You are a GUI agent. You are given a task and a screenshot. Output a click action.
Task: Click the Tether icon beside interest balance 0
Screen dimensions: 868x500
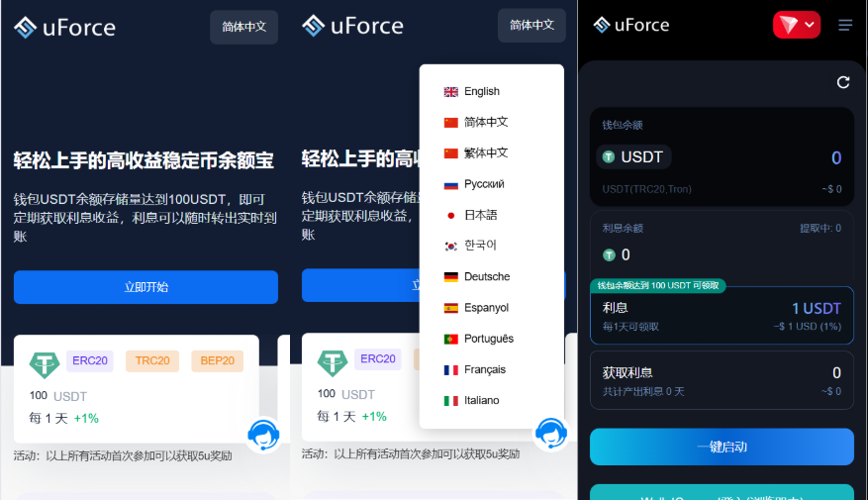click(x=609, y=255)
